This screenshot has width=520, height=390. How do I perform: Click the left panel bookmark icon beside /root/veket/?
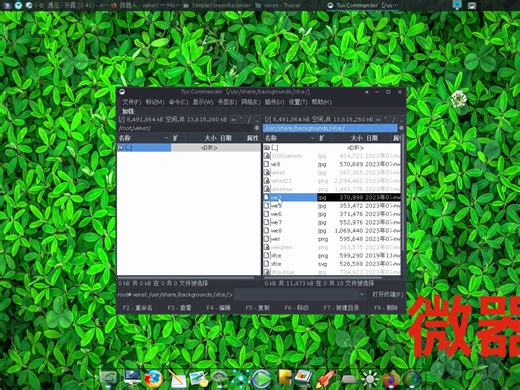257,128
